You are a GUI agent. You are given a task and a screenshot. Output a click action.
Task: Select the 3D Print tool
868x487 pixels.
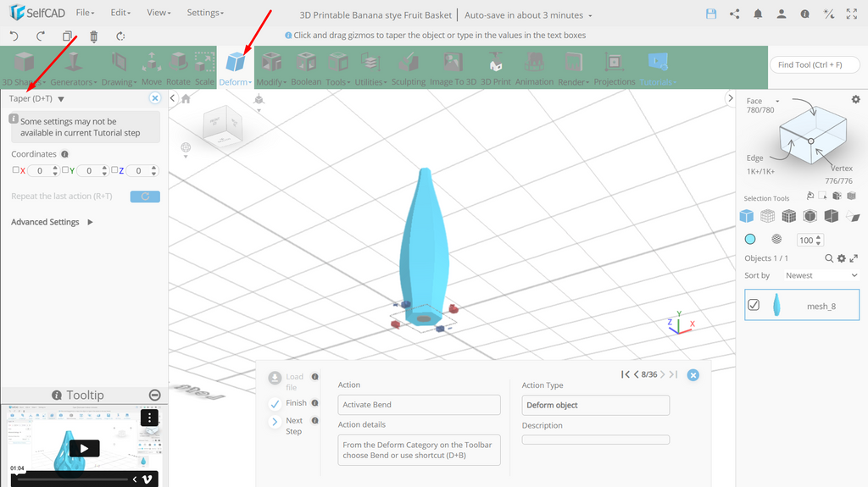(495, 68)
